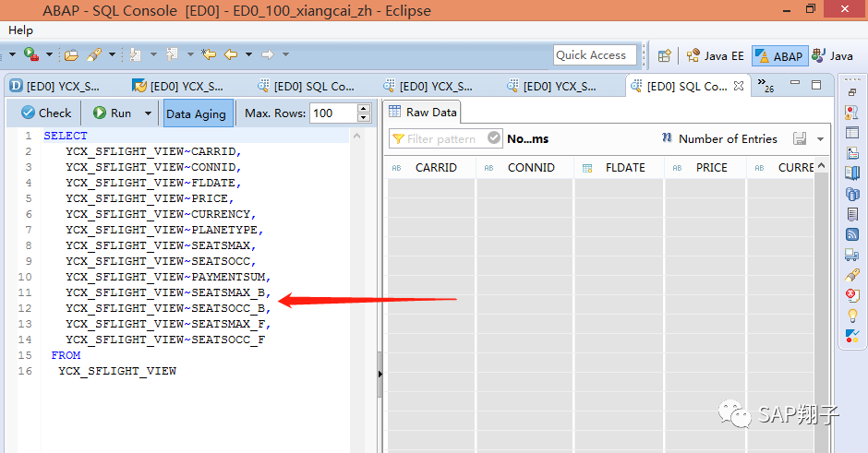
Task: Click the FLDATE column header
Action: [619, 168]
